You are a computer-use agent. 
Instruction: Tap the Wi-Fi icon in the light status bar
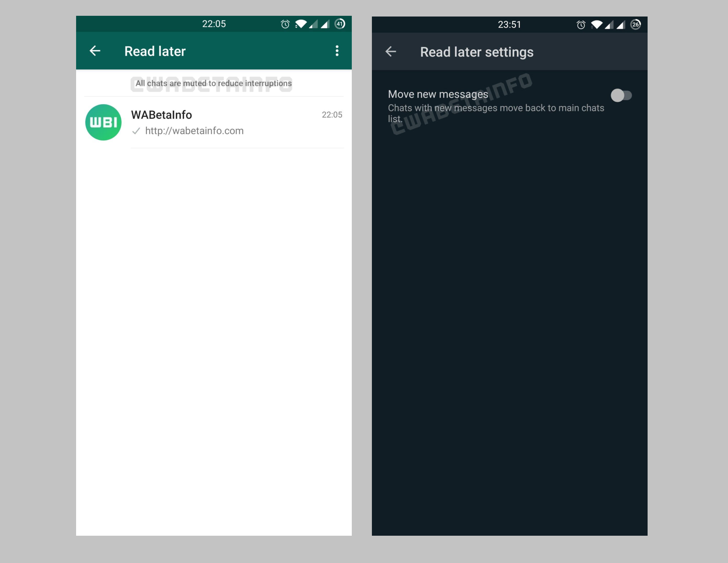301,24
